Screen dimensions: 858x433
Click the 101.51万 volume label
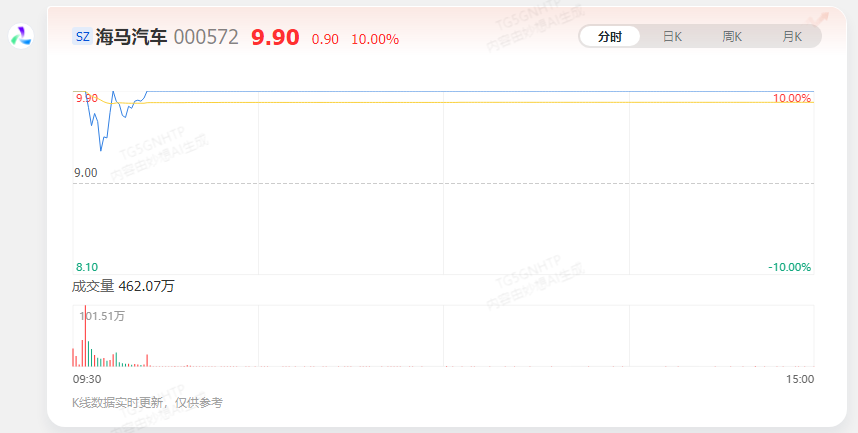[x=102, y=316]
